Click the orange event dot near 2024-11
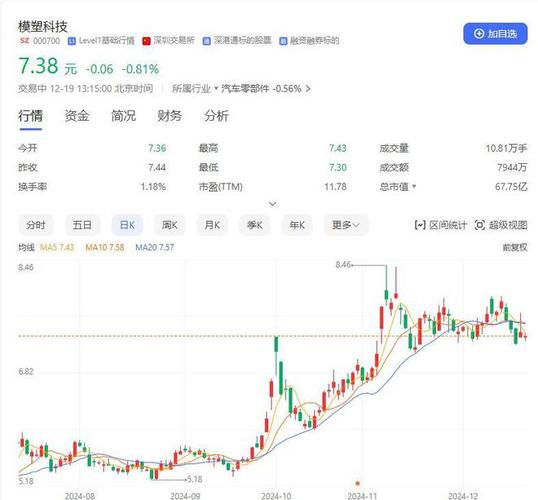538x500 pixels. [358, 483]
